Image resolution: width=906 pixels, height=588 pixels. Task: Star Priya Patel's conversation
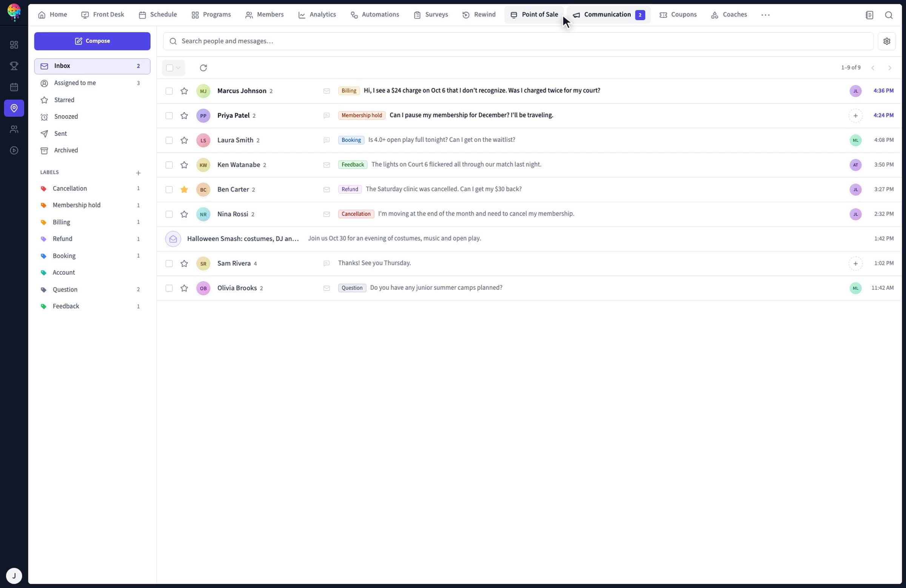pyautogui.click(x=184, y=116)
